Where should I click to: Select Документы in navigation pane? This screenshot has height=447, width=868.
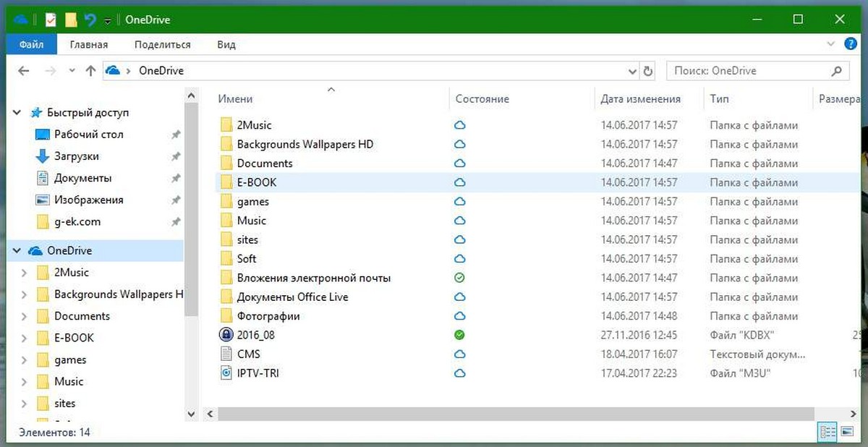pyautogui.click(x=83, y=178)
